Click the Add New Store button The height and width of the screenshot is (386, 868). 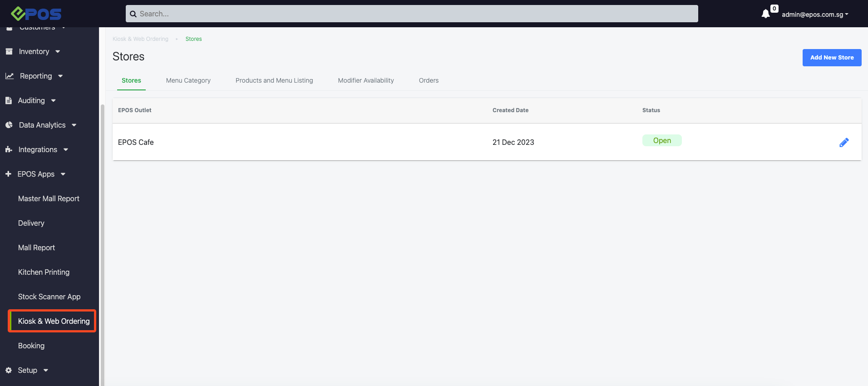832,58
